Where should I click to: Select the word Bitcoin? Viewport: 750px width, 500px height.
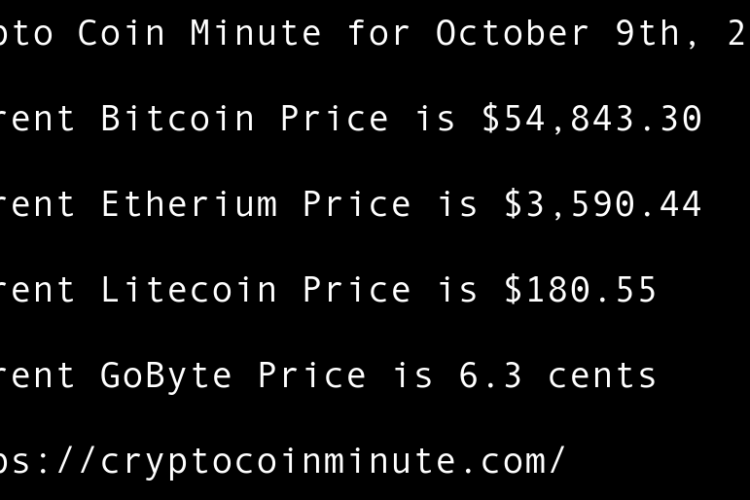(178, 119)
